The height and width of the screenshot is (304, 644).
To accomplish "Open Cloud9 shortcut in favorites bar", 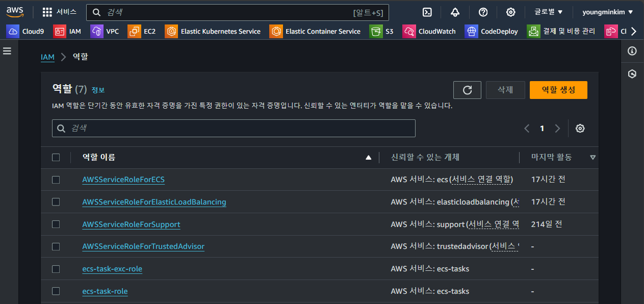I will tap(25, 31).
